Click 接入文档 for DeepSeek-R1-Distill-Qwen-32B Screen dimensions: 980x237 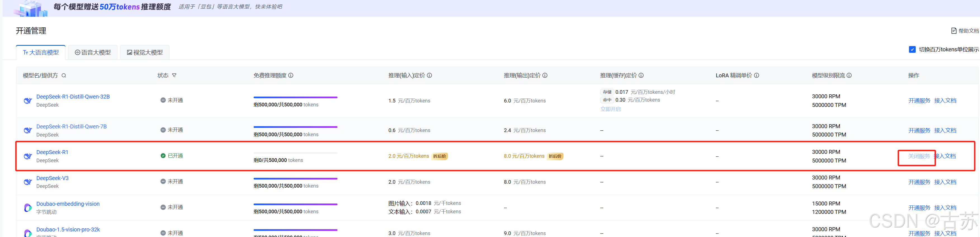pyautogui.click(x=945, y=101)
